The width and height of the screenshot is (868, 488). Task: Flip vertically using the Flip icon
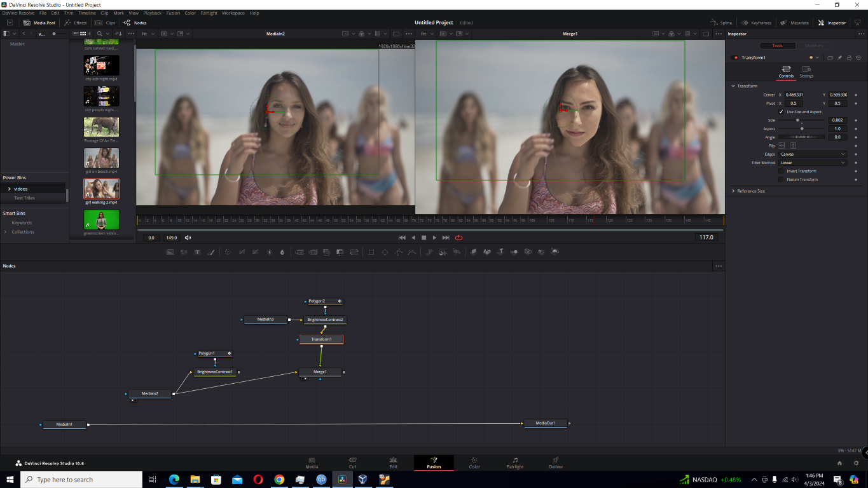tap(794, 146)
